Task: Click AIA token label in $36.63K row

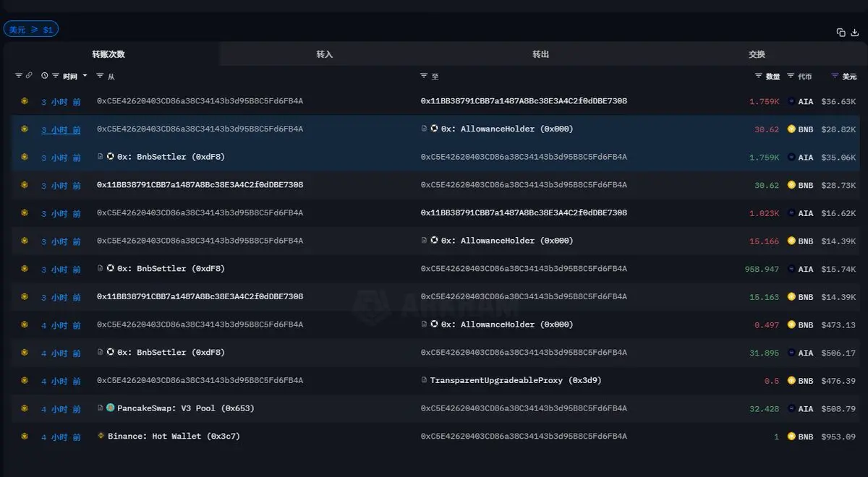Action: (806, 101)
